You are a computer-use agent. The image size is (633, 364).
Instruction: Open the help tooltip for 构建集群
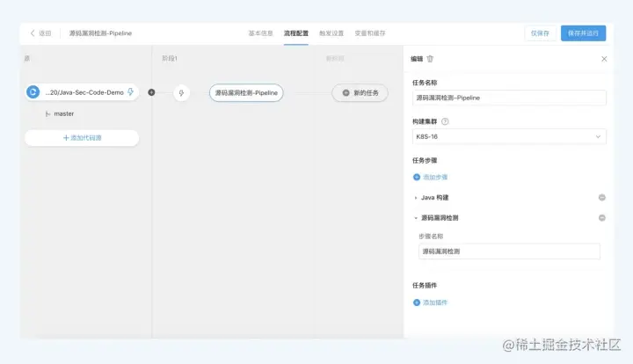[x=445, y=121]
